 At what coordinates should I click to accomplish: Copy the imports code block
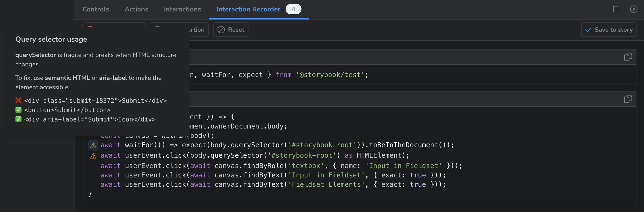(x=628, y=57)
